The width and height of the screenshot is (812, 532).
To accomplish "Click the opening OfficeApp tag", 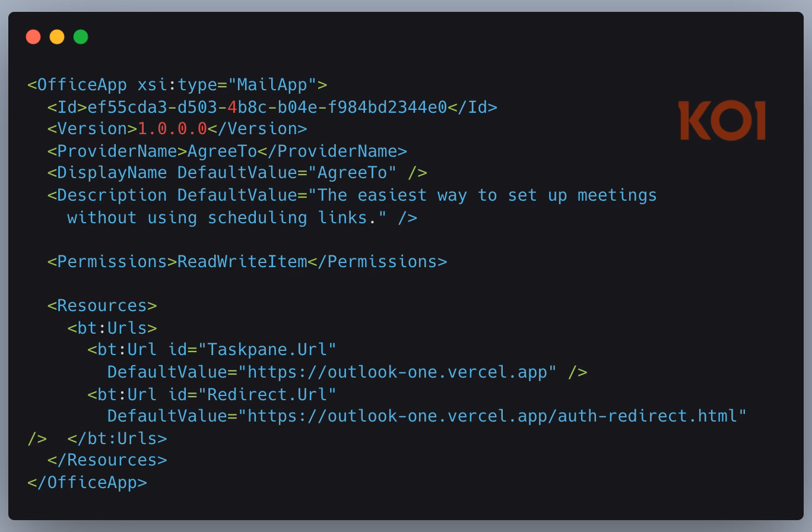I will [177, 85].
